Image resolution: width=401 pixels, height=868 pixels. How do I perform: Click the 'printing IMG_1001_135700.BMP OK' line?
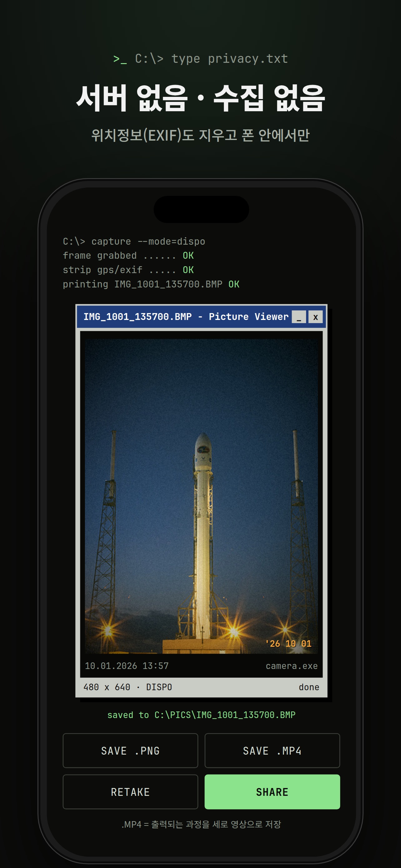[x=151, y=284]
